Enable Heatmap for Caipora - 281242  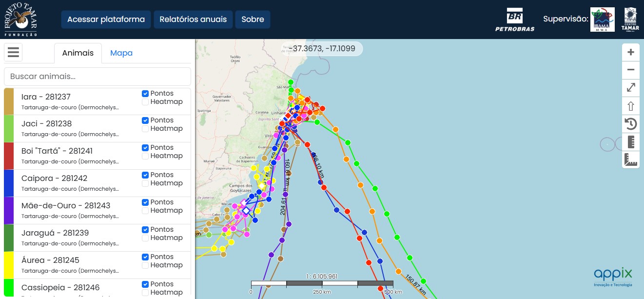pyautogui.click(x=145, y=184)
